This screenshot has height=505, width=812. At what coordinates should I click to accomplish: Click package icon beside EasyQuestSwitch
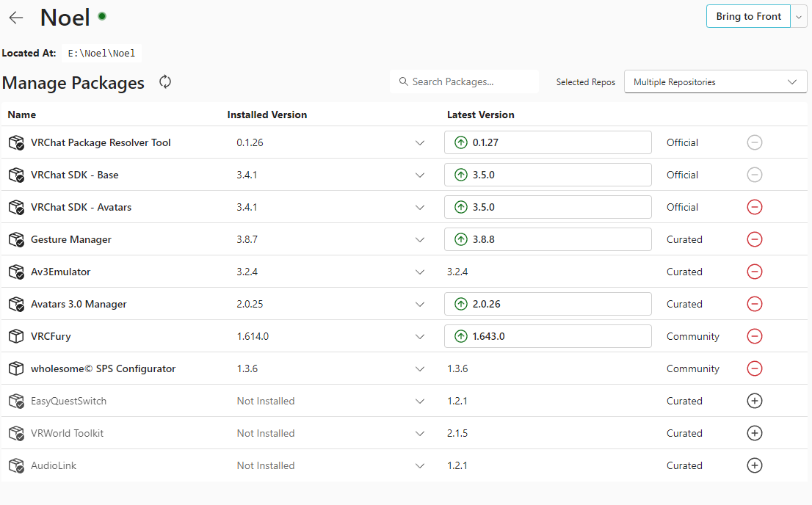tap(17, 401)
